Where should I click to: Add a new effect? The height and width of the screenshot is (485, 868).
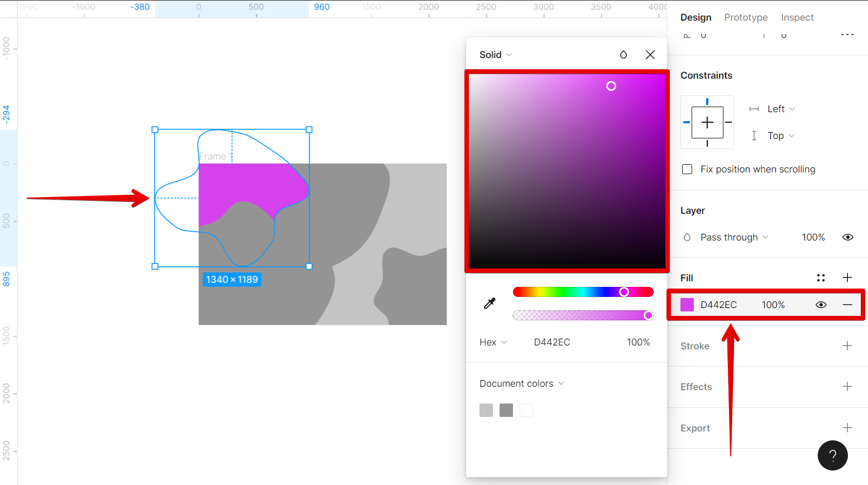[847, 387]
